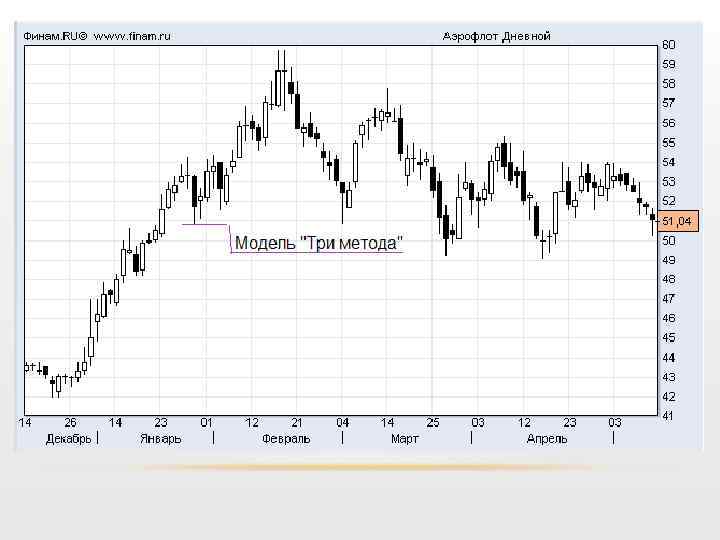
Task: Click the www.finam.ru source text
Action: click(x=132, y=36)
